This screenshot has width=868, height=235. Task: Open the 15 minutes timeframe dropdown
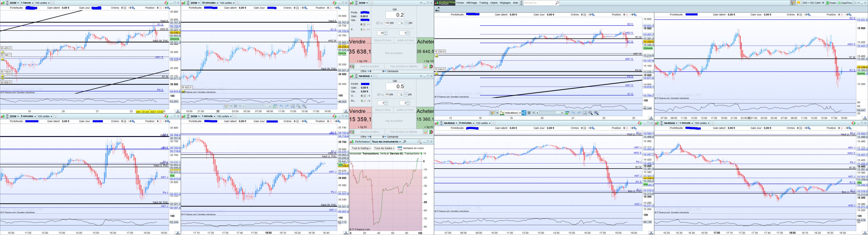[210, 3]
